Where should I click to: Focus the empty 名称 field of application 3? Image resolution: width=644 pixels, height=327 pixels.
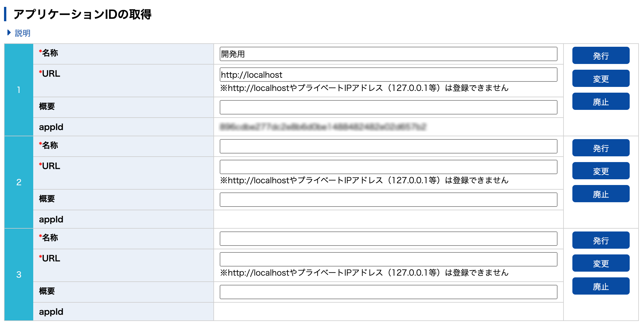pos(388,239)
